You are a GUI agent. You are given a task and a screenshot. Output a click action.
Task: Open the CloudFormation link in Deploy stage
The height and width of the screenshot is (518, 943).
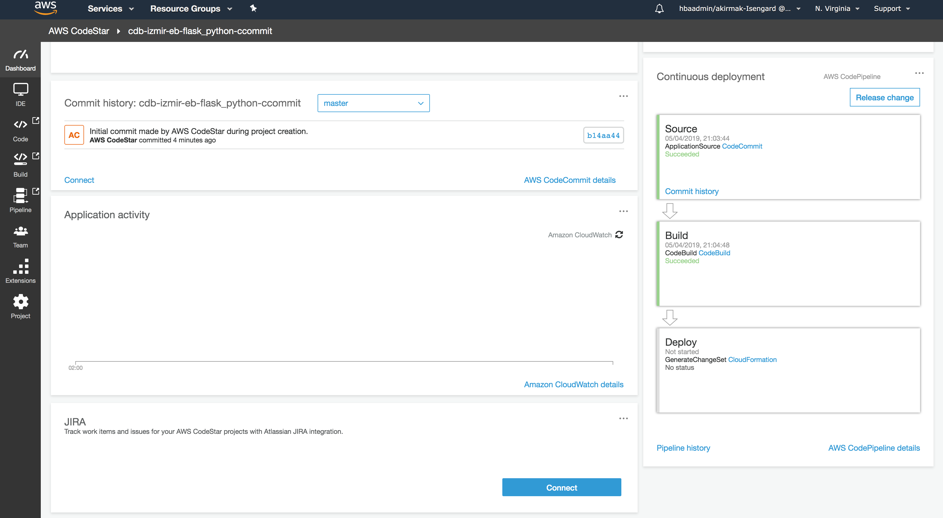752,359
